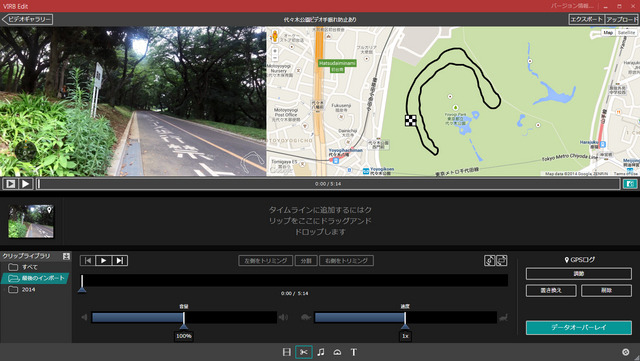640x361 pixels.
Task: Zoom in the map with plus button
Action: click(275, 51)
